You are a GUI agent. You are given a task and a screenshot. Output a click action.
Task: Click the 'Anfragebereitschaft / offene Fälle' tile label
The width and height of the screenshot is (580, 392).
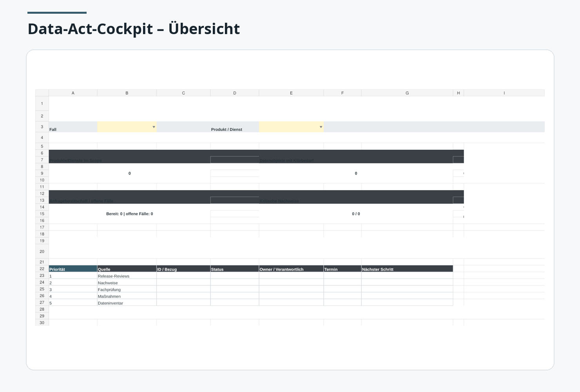[82, 201]
